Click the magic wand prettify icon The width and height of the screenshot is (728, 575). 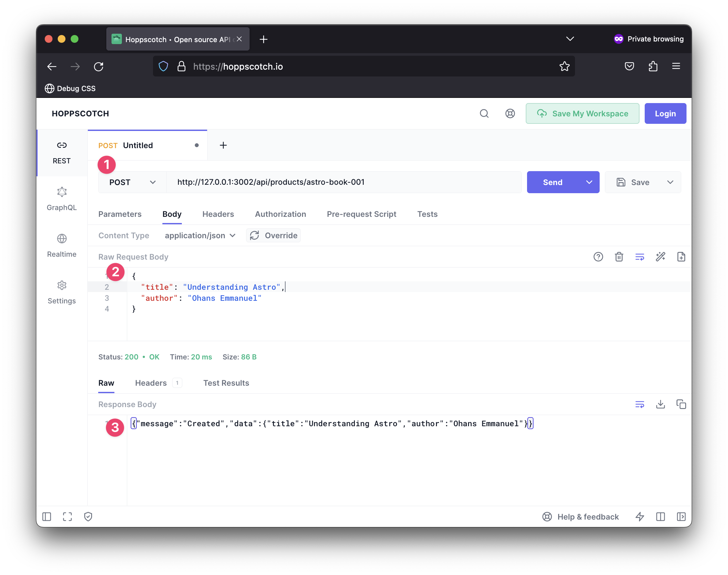click(660, 257)
